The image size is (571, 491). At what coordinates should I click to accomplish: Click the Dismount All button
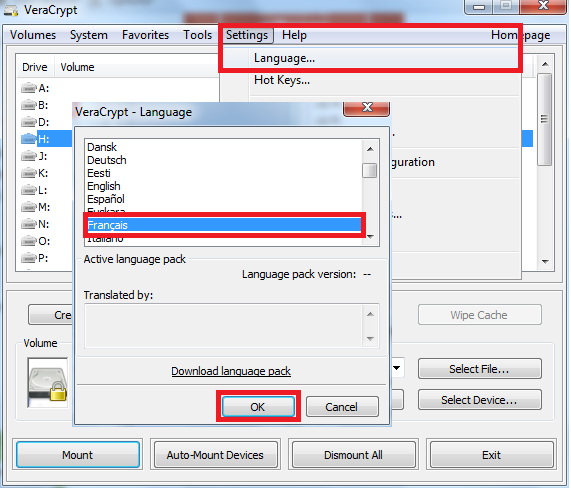click(353, 455)
